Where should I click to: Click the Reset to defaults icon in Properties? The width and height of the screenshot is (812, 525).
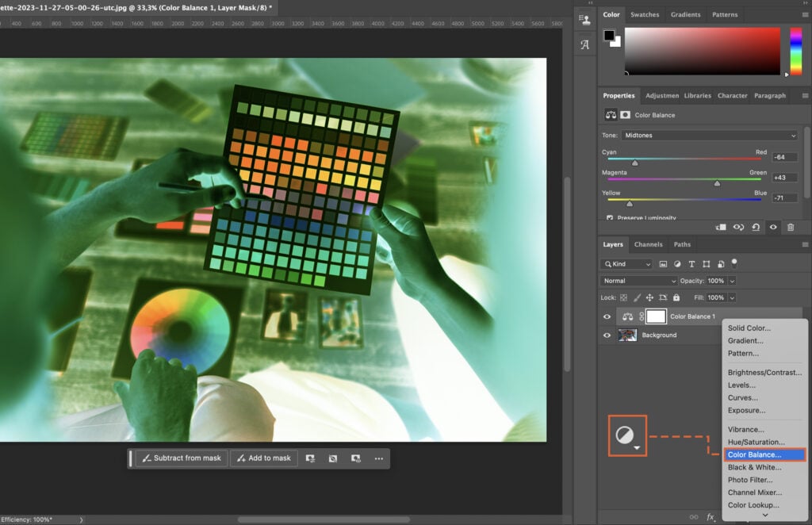tap(756, 228)
